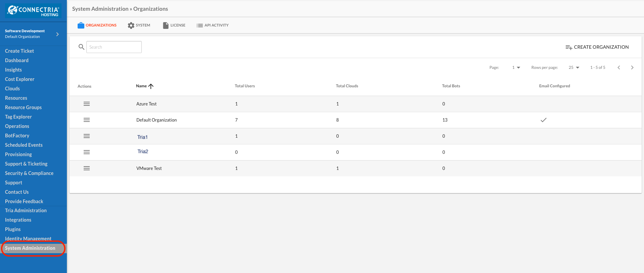Click the Name sort arrow icon
This screenshot has width=644, height=273.
tap(151, 86)
